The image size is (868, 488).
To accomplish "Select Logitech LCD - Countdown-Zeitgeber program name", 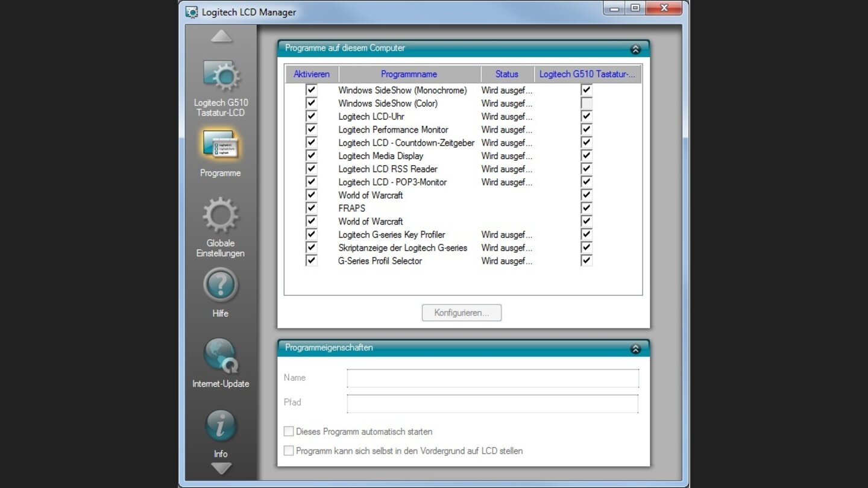I will tap(406, 143).
